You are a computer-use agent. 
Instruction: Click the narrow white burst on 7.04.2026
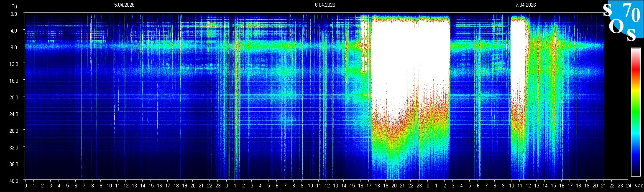tap(518, 63)
